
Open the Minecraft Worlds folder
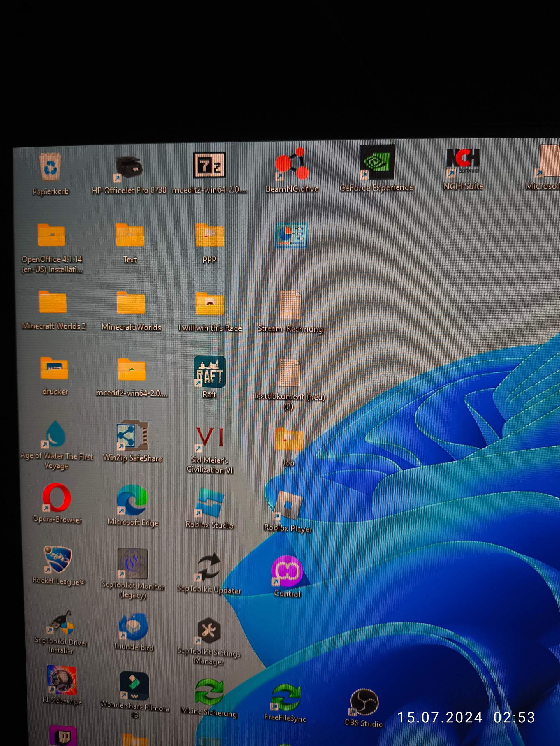coord(131,302)
